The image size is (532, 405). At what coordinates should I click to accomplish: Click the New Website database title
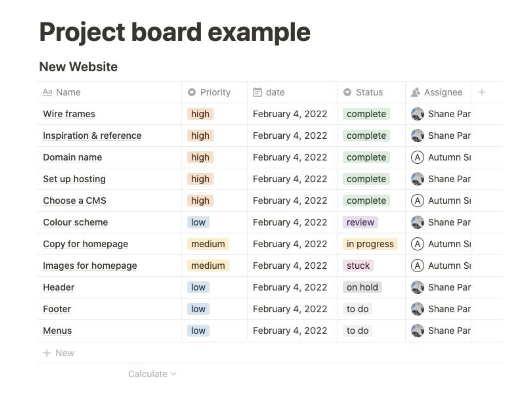[x=78, y=67]
